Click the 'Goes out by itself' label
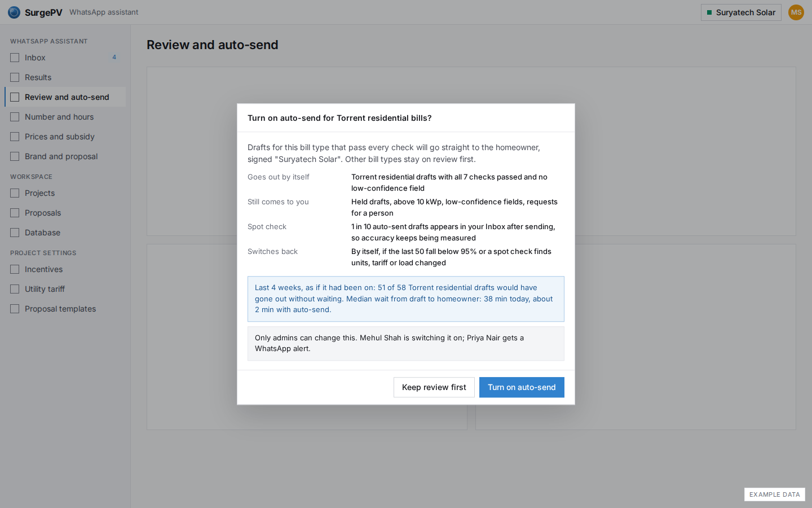812x508 pixels. [279, 177]
